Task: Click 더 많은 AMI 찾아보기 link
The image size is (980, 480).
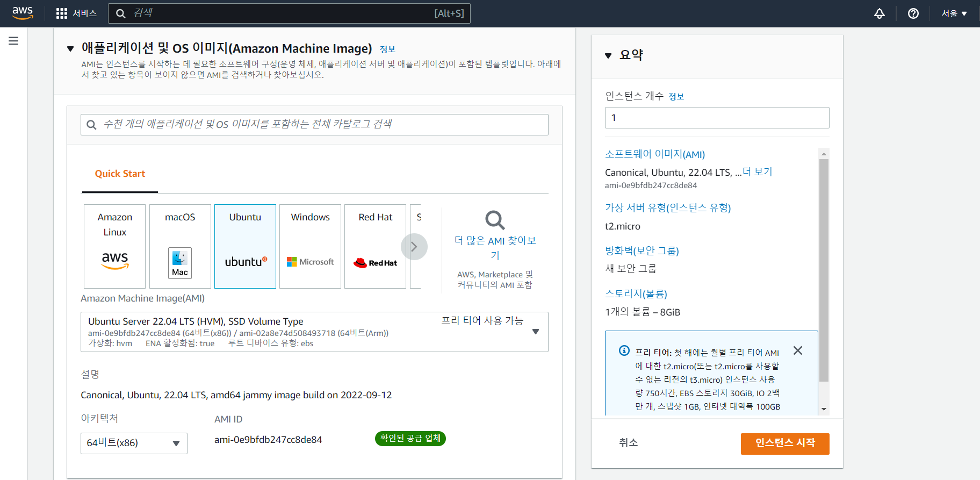Action: pyautogui.click(x=495, y=248)
